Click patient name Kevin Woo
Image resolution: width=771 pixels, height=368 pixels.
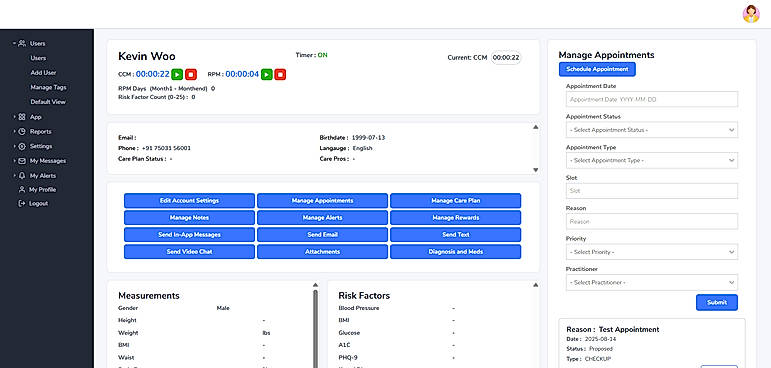[147, 57]
